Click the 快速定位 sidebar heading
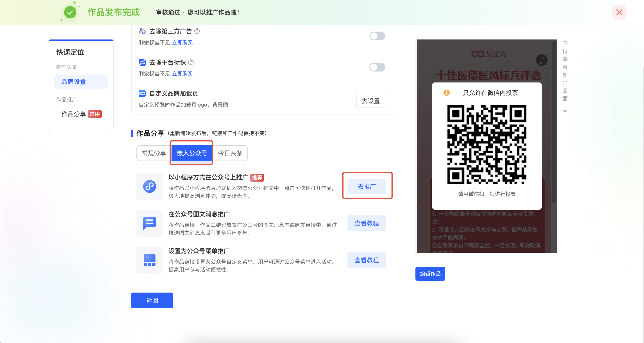 tap(70, 52)
